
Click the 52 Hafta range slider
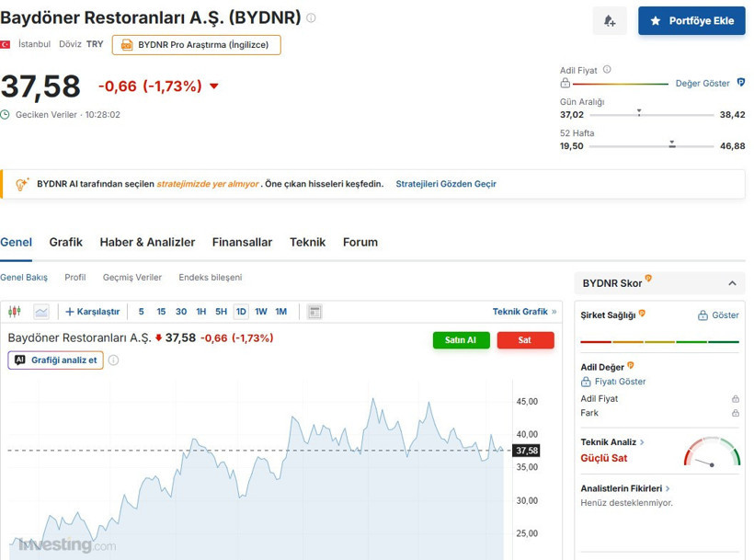(652, 145)
